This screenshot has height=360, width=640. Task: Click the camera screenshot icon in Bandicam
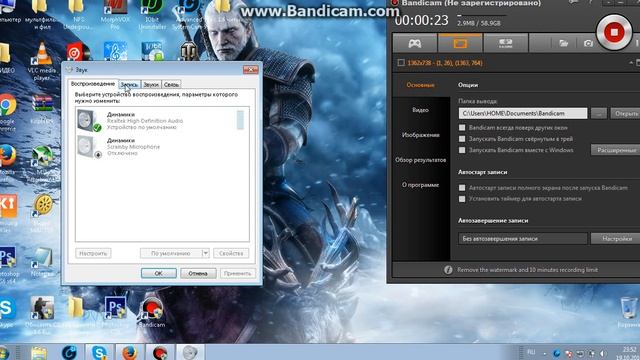(588, 43)
